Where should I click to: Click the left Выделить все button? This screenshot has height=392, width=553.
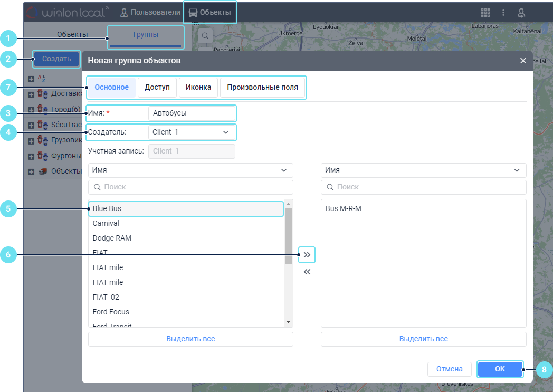pyautogui.click(x=190, y=339)
